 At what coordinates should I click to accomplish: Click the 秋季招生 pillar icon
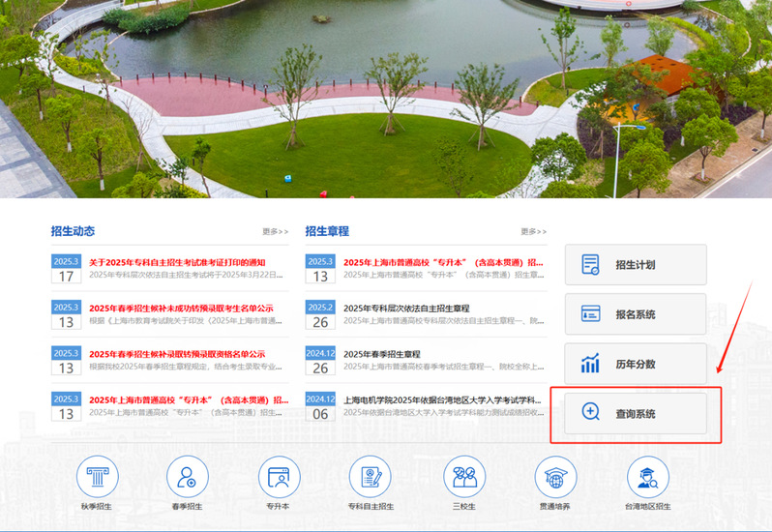[x=97, y=477]
